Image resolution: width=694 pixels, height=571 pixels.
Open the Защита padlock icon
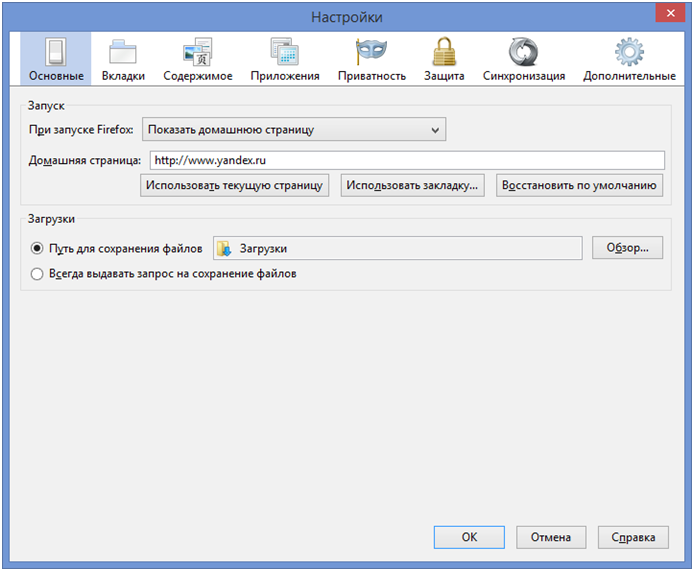coord(444,52)
